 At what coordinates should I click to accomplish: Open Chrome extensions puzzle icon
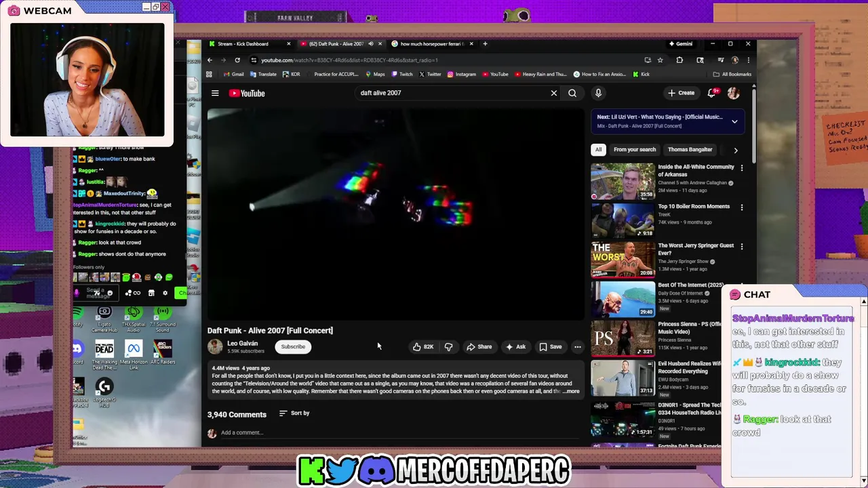pos(679,60)
